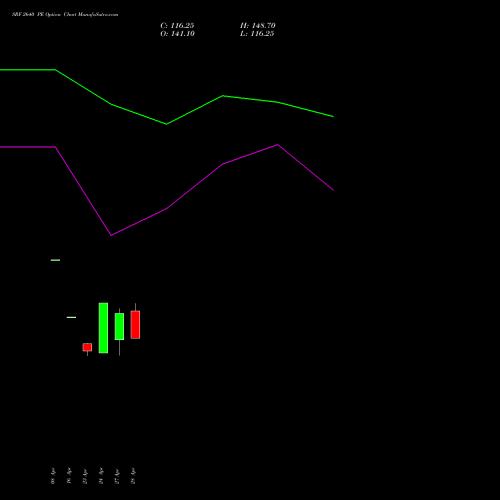Click the purple line's first downward bend
The width and height of the screenshot is (500, 500).
click(x=55, y=147)
